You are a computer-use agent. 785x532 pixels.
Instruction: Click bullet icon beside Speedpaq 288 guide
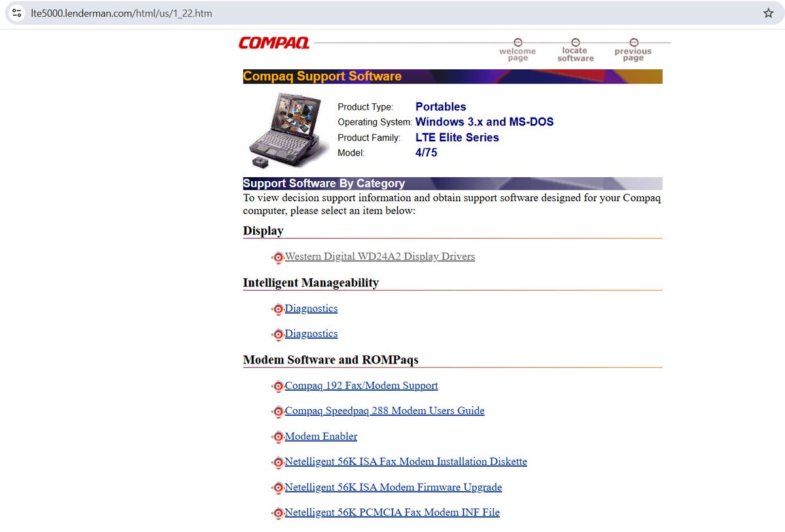(x=278, y=411)
